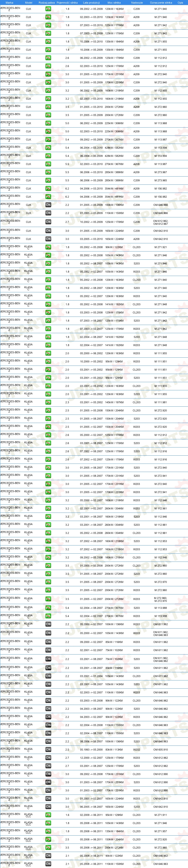Click petrol icon in Klasa C M 271.921 row
Image resolution: width=188 pixels, height=868 pixels.
pyautogui.click(x=48, y=247)
